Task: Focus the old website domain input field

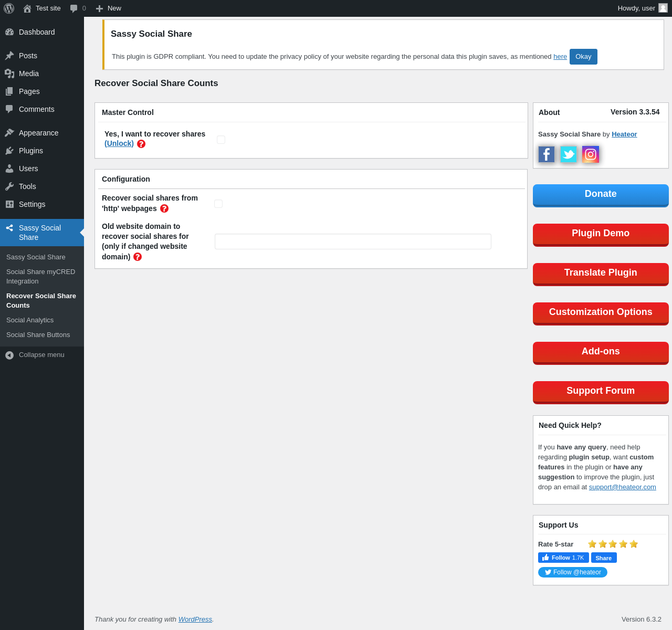Action: coord(353,241)
